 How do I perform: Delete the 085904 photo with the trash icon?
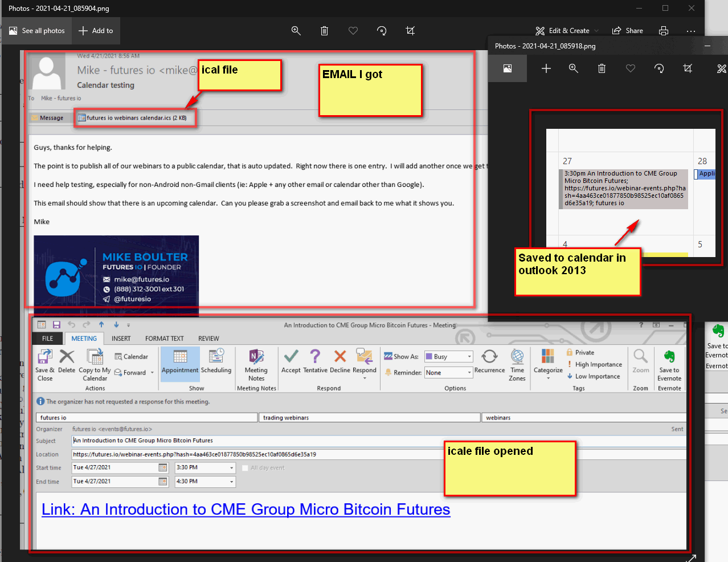click(324, 31)
